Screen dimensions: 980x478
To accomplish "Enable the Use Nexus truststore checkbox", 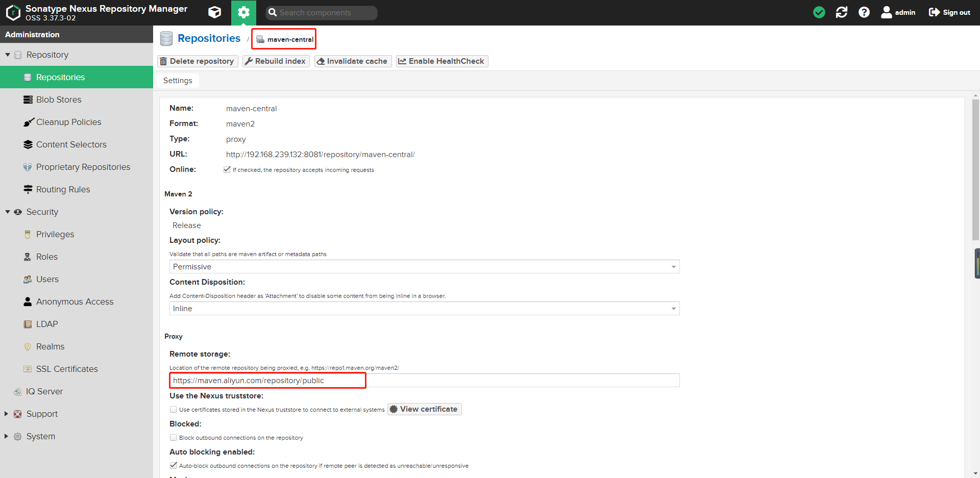I will [174, 410].
